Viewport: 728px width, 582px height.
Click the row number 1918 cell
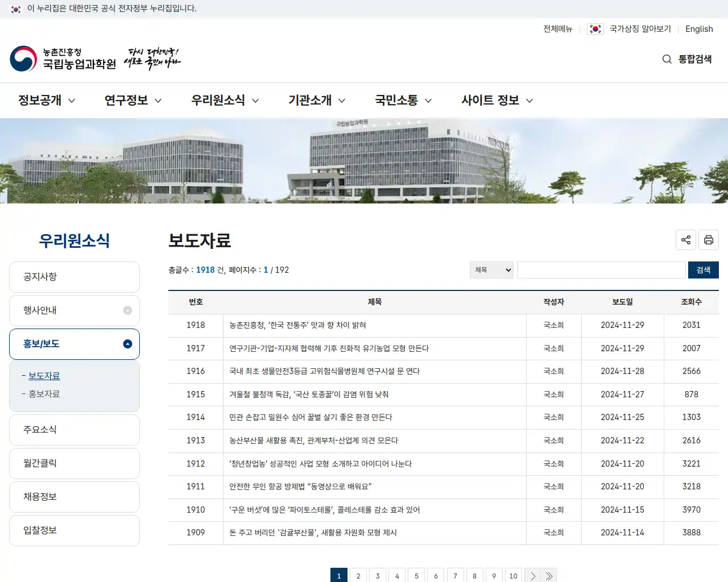tap(196, 325)
